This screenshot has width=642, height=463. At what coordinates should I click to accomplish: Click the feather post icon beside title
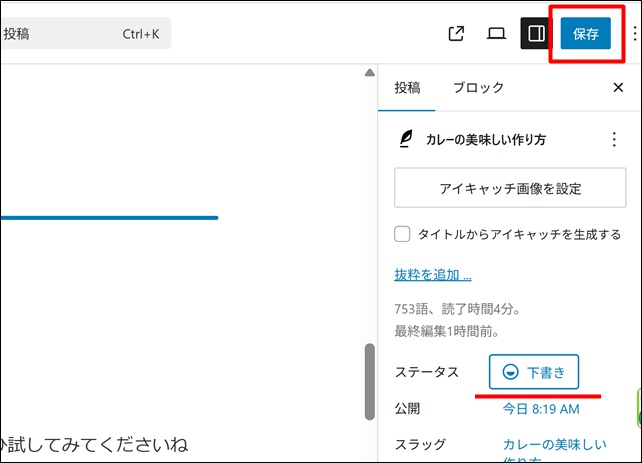click(406, 140)
